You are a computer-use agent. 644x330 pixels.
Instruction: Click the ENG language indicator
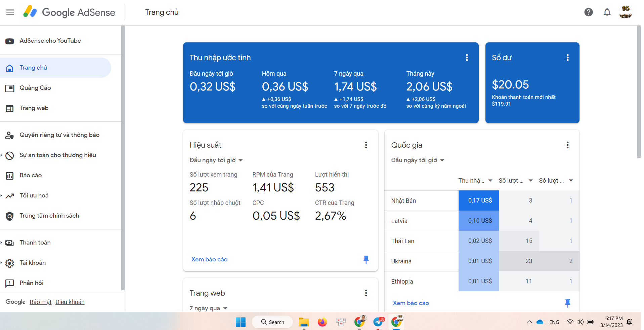pos(554,322)
